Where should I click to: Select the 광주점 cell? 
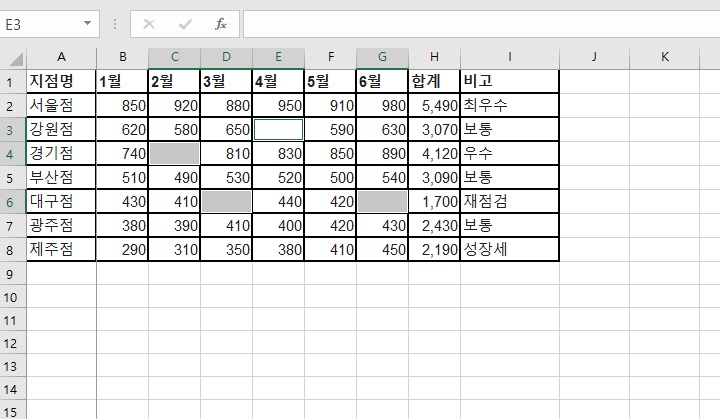[x=61, y=225]
